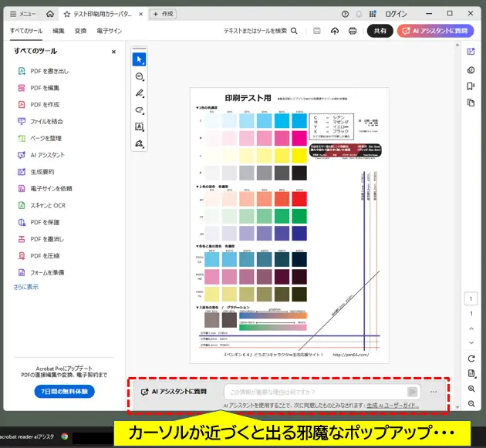Click the + 作成 button
Viewport: 486px width, 448px height.
[x=163, y=14]
